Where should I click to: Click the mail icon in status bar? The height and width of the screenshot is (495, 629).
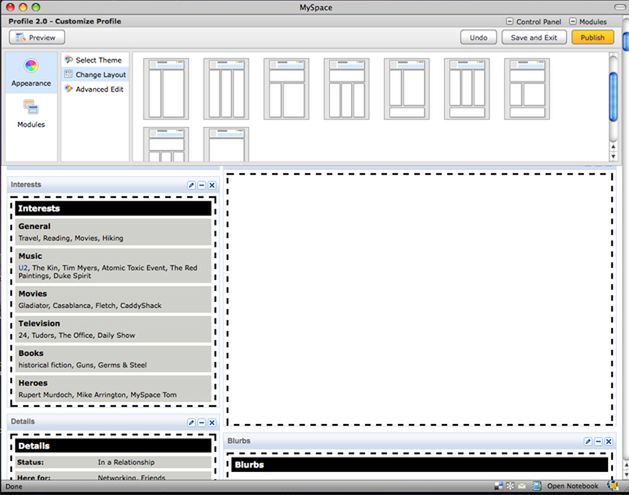(x=522, y=486)
